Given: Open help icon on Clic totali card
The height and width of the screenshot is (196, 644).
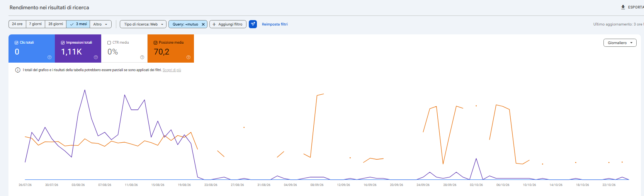Looking at the screenshot, I should (x=49, y=57).
